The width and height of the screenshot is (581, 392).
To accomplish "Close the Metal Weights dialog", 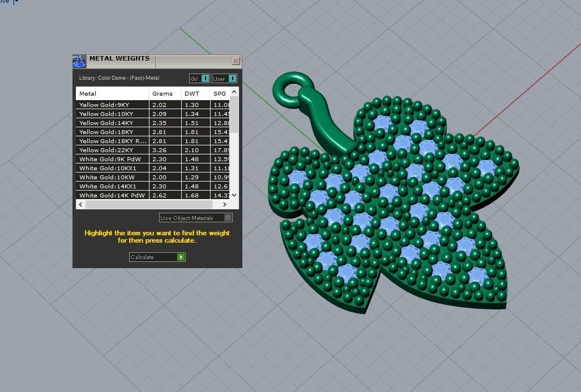I will tap(236, 61).
